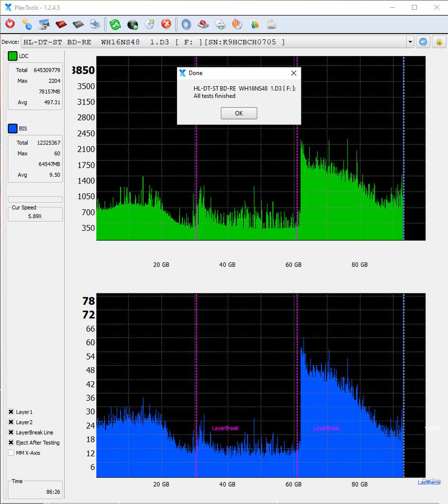
Task: Maximize the PlexTools window
Action: (x=415, y=7)
